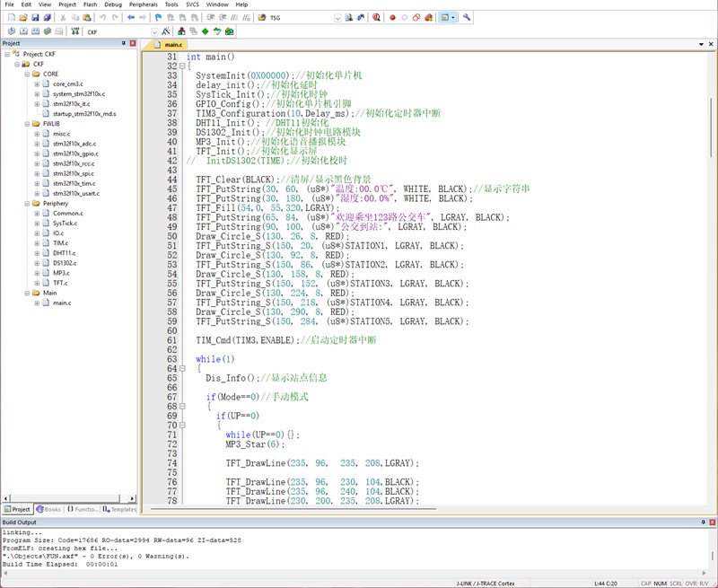Collapse the main() function fold marker at line 32
The width and height of the screenshot is (718, 588).
click(182, 66)
